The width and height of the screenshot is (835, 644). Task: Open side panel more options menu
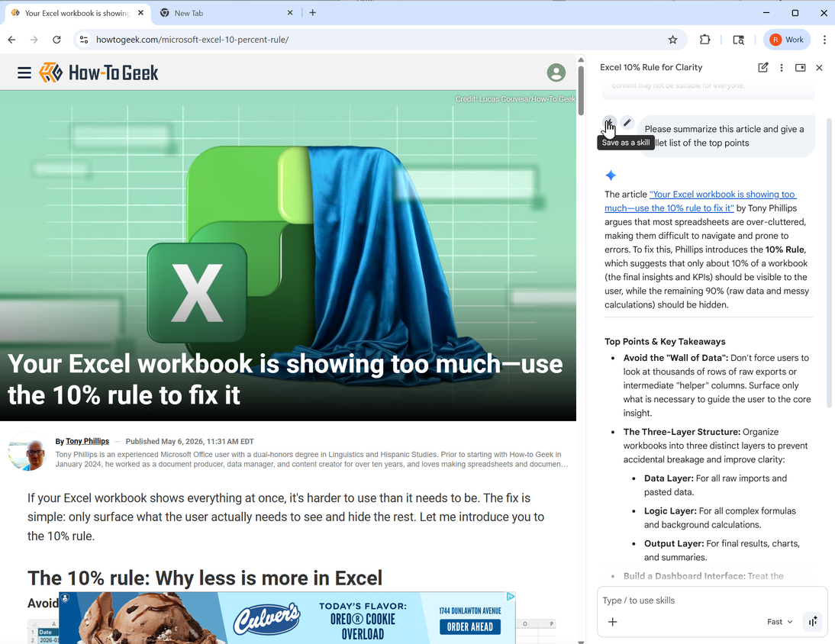tap(782, 68)
